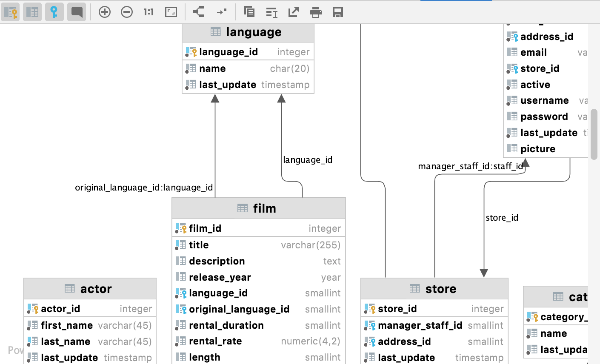The width and height of the screenshot is (600, 364).
Task: Click Export to File icon
Action: [294, 12]
